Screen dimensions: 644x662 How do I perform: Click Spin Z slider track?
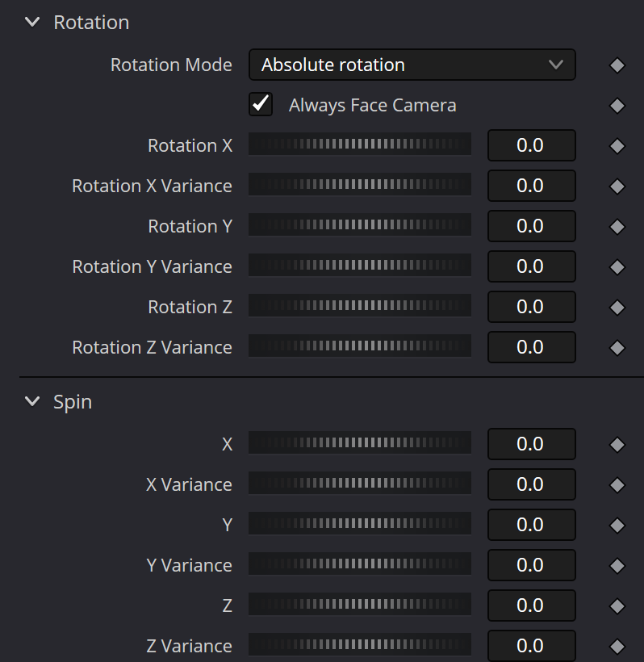pos(360,604)
